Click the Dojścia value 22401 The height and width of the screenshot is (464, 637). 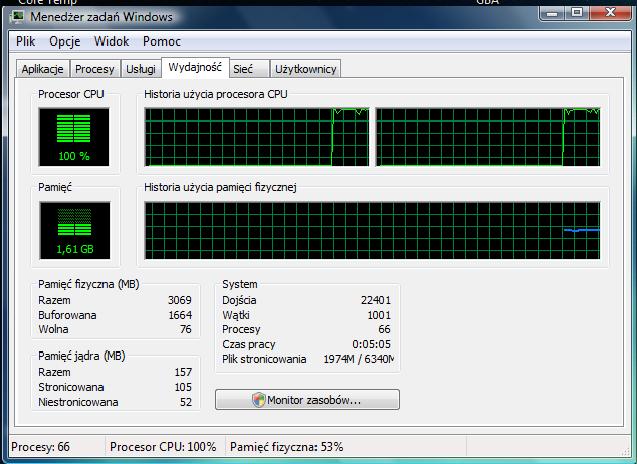pos(376,300)
